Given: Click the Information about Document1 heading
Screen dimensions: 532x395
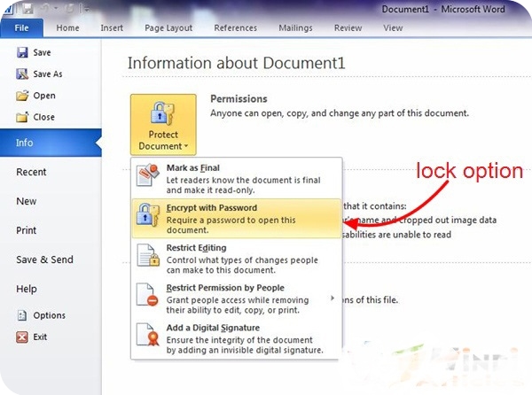Looking at the screenshot, I should click(237, 63).
